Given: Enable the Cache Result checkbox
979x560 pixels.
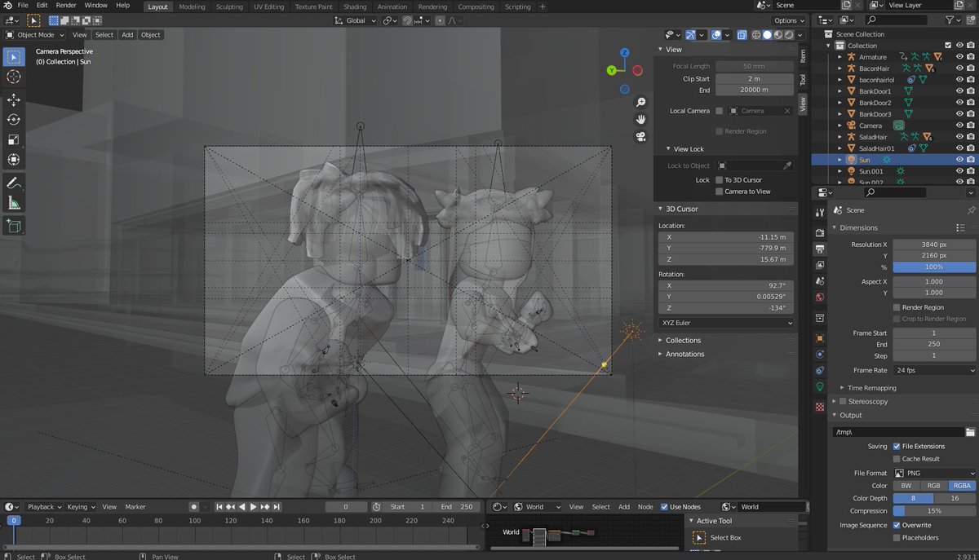Looking at the screenshot, I should (x=897, y=459).
